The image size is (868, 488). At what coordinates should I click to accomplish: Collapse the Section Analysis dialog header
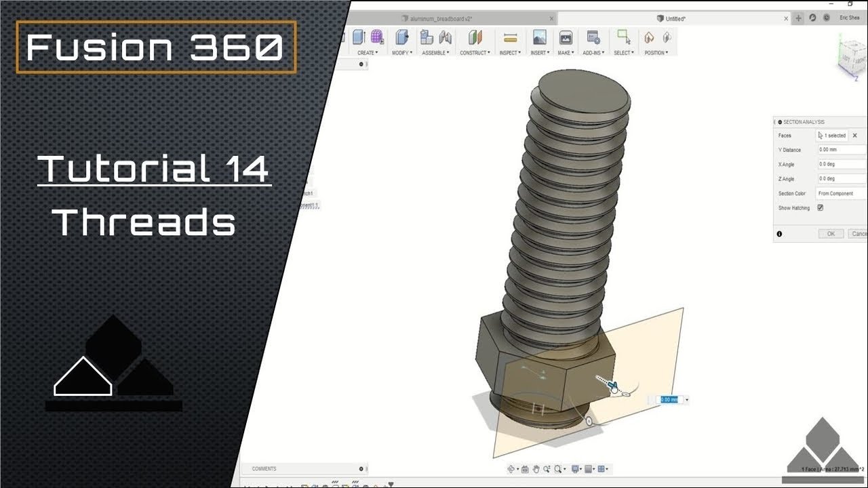tap(781, 122)
